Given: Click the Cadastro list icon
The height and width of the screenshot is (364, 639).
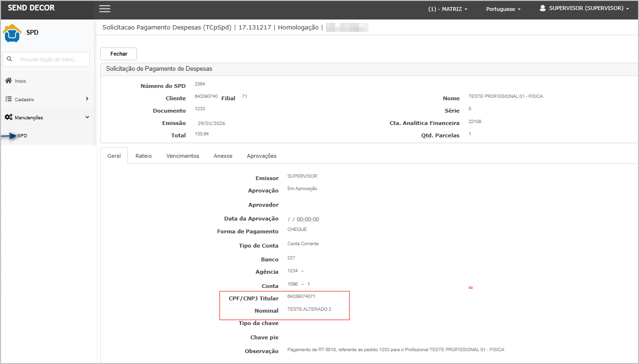Looking at the screenshot, I should pos(9,99).
